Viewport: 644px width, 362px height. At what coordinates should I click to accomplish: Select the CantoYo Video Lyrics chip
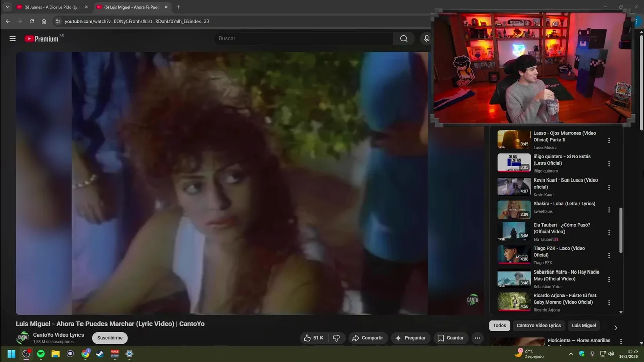click(538, 326)
